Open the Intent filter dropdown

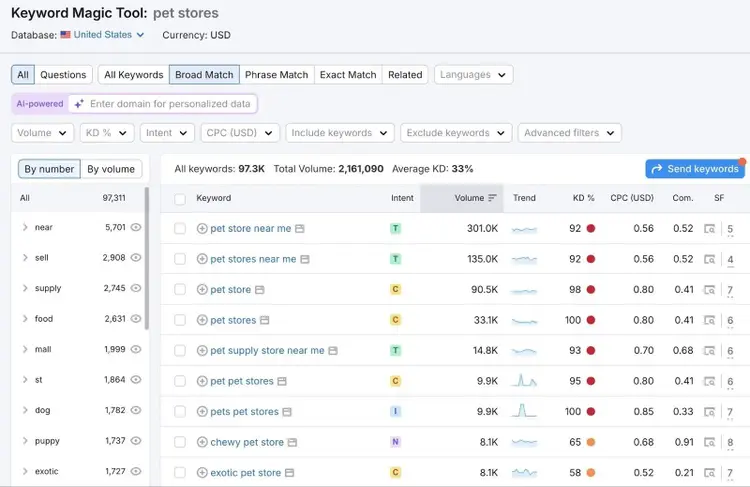(167, 133)
